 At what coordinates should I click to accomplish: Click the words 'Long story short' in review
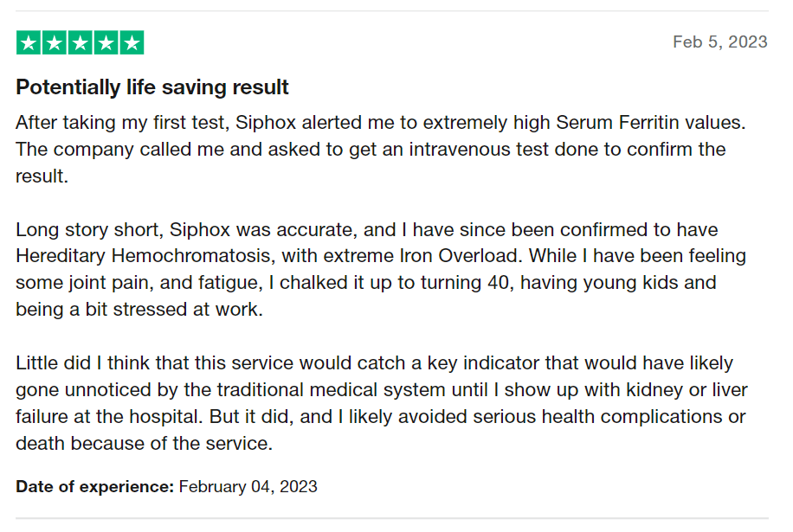click(89, 230)
